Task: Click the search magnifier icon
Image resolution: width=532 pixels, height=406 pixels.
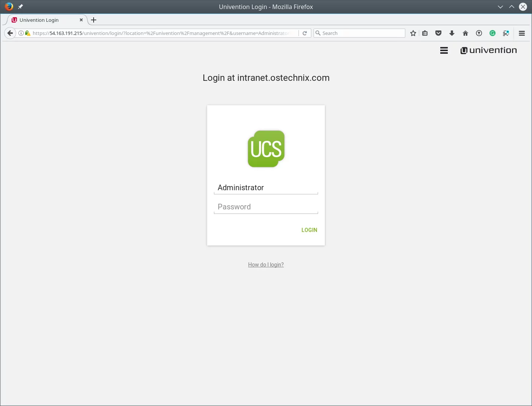Action: pyautogui.click(x=318, y=33)
